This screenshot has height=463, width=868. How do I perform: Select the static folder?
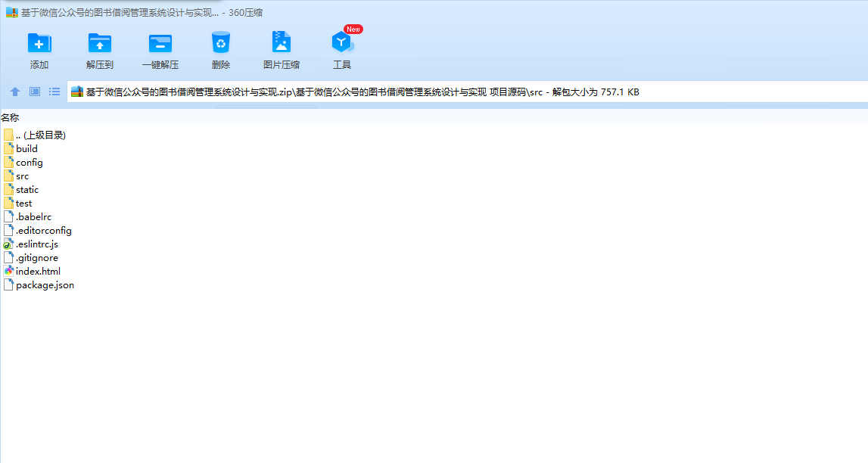coord(21,190)
